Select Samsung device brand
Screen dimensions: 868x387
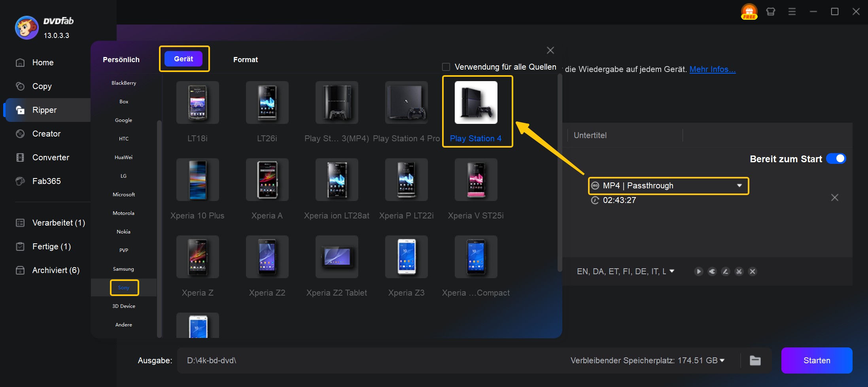pos(124,269)
